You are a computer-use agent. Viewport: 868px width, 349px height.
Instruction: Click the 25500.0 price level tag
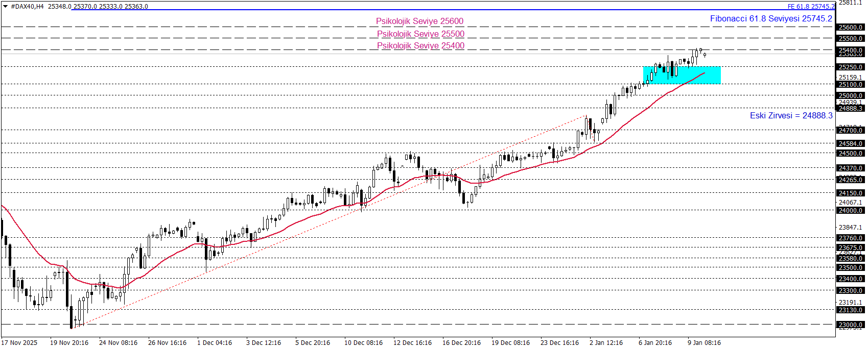point(851,39)
